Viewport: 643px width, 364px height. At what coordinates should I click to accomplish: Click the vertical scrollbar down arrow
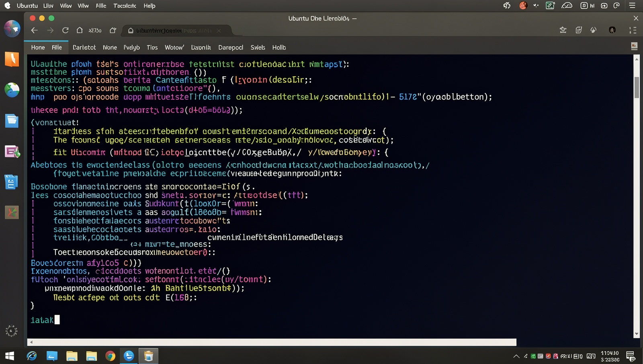[x=637, y=334]
